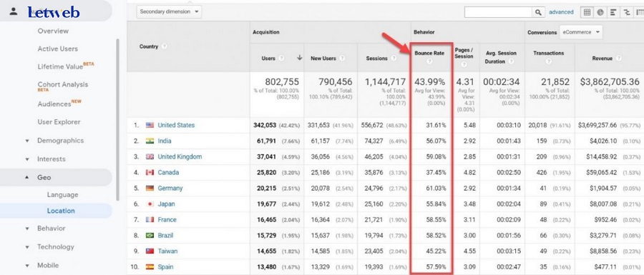Open the Secondary dimension dropdown

click(169, 12)
